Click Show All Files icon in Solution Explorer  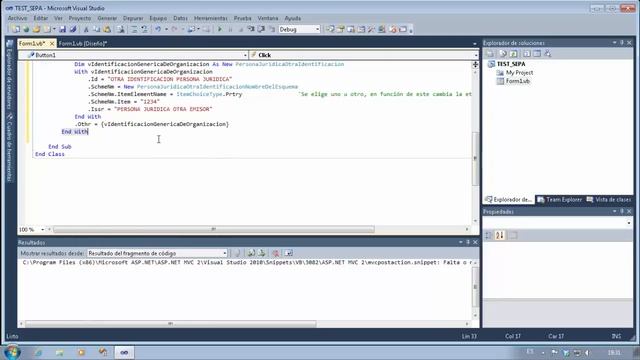[x=503, y=53]
